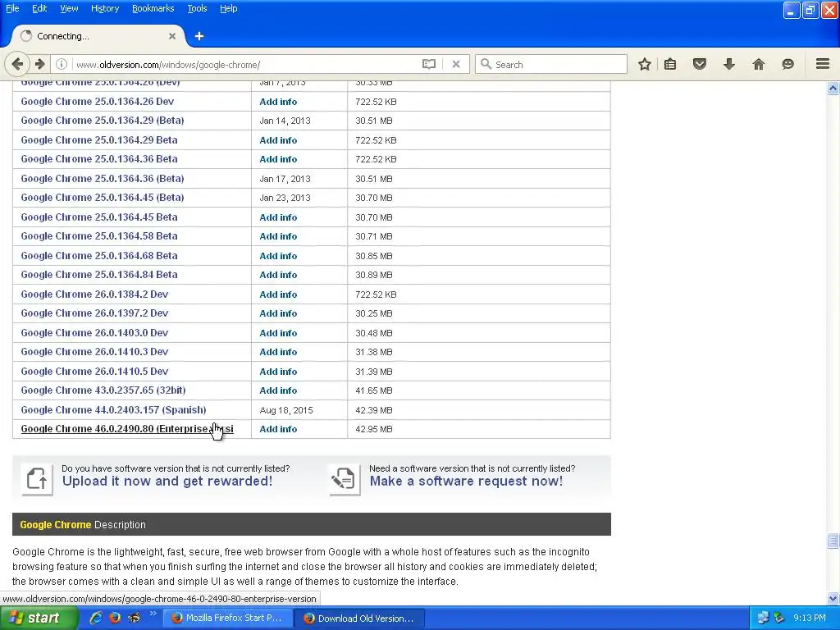This screenshot has width=840, height=630.
Task: Go back with the Back arrow button
Action: point(17,64)
